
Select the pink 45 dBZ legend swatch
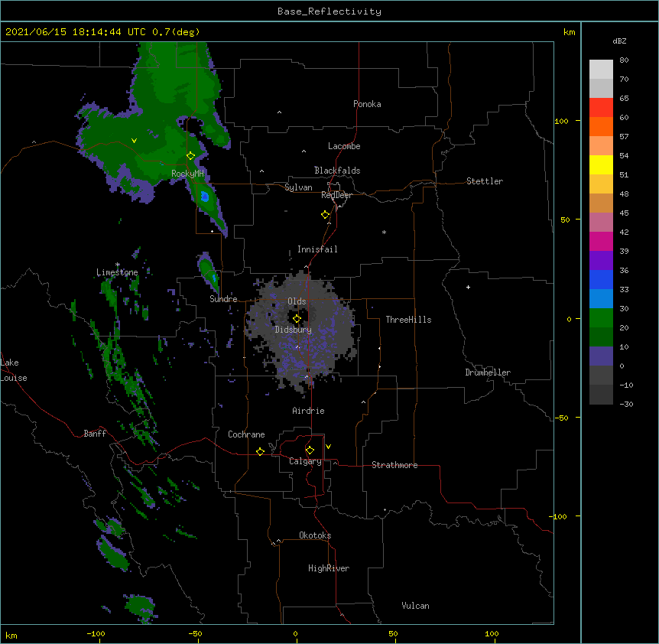tap(601, 222)
